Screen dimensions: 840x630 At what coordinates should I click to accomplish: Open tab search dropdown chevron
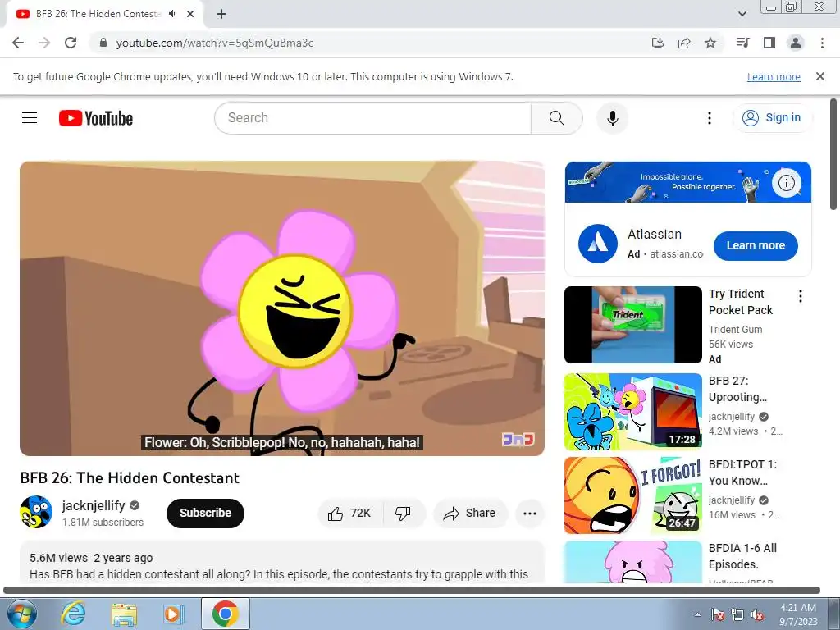pos(742,14)
